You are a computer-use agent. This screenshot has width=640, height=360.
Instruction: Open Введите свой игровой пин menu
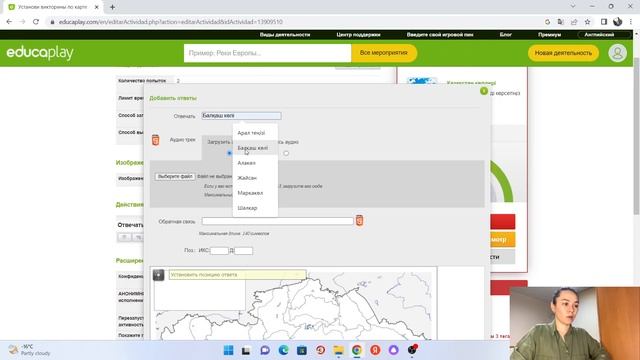440,35
